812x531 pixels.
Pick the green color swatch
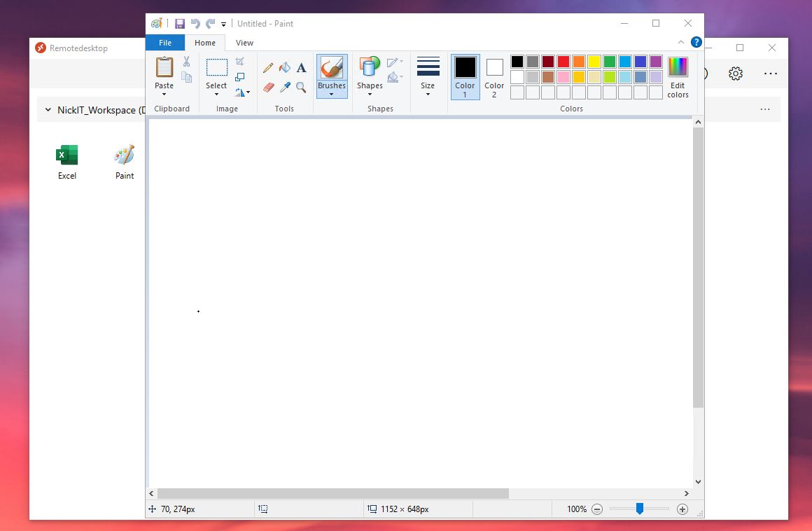click(610, 62)
